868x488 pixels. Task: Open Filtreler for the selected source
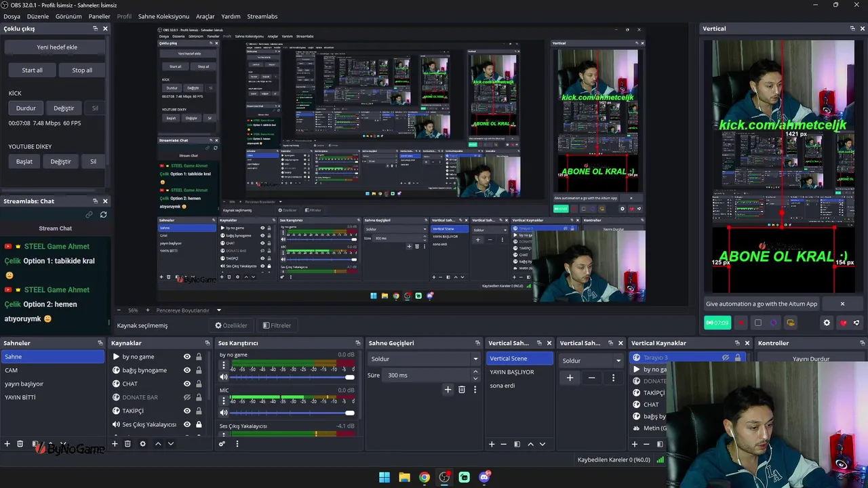pos(277,325)
